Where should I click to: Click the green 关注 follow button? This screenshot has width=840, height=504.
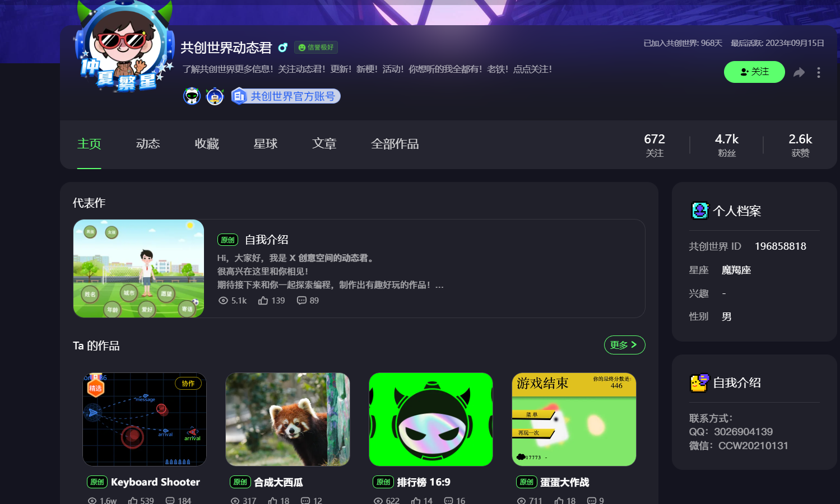click(x=754, y=72)
